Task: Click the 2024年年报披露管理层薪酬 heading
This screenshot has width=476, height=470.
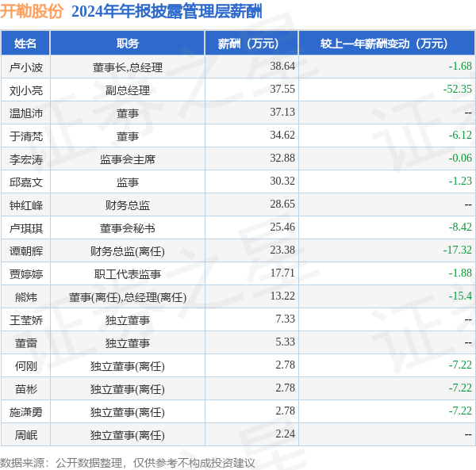Action: pos(167,12)
